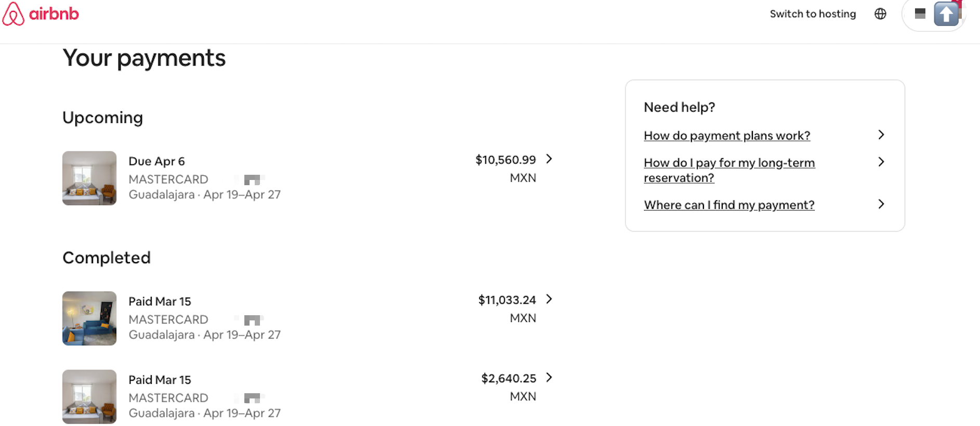Screen dimensions: 980x426
Task: Open 'How do payment plans work?' link
Action: [x=727, y=136]
